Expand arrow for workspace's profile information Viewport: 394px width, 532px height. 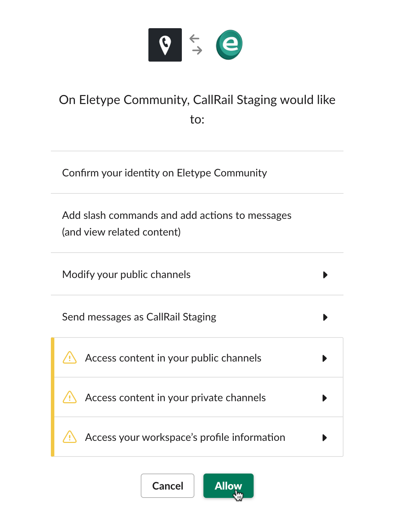click(x=325, y=438)
